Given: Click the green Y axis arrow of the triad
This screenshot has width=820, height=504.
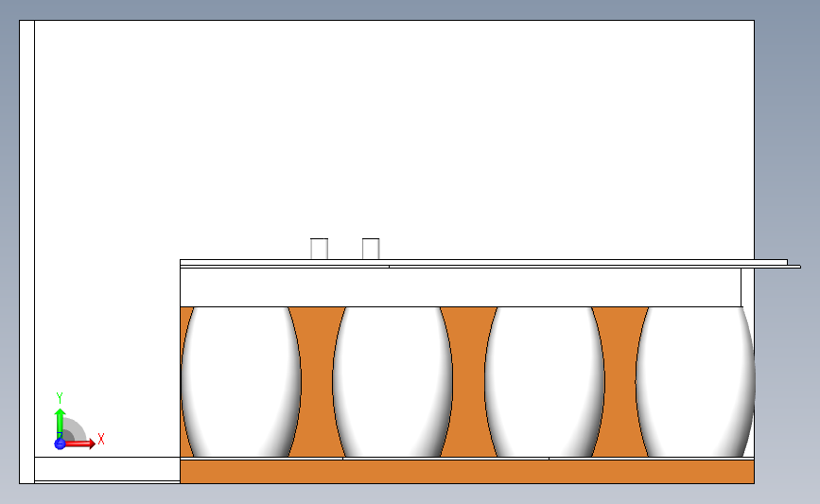Looking at the screenshot, I should click(60, 424).
